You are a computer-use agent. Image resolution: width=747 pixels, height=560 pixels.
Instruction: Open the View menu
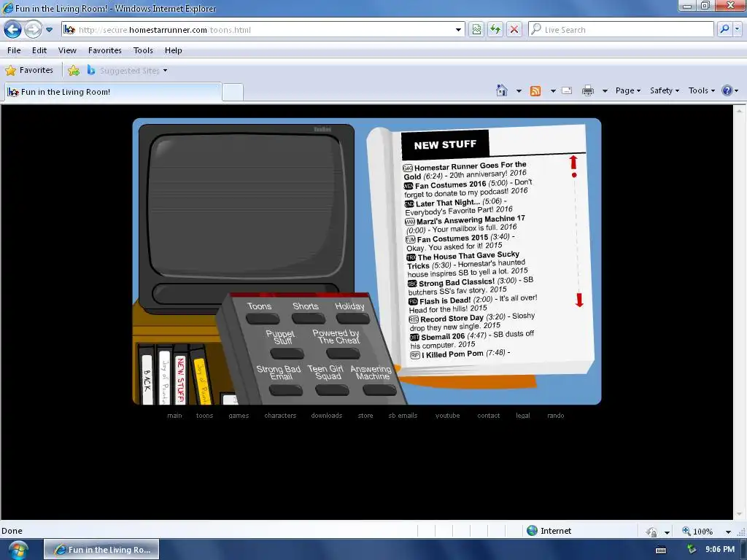point(67,50)
